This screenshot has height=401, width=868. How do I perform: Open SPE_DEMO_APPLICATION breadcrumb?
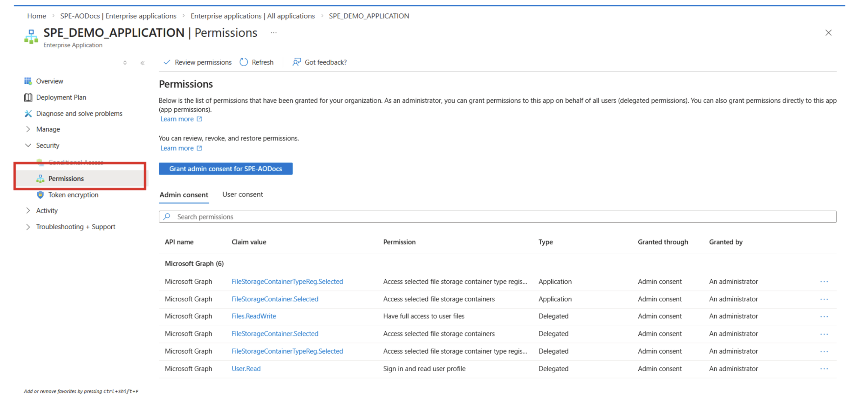tap(369, 16)
